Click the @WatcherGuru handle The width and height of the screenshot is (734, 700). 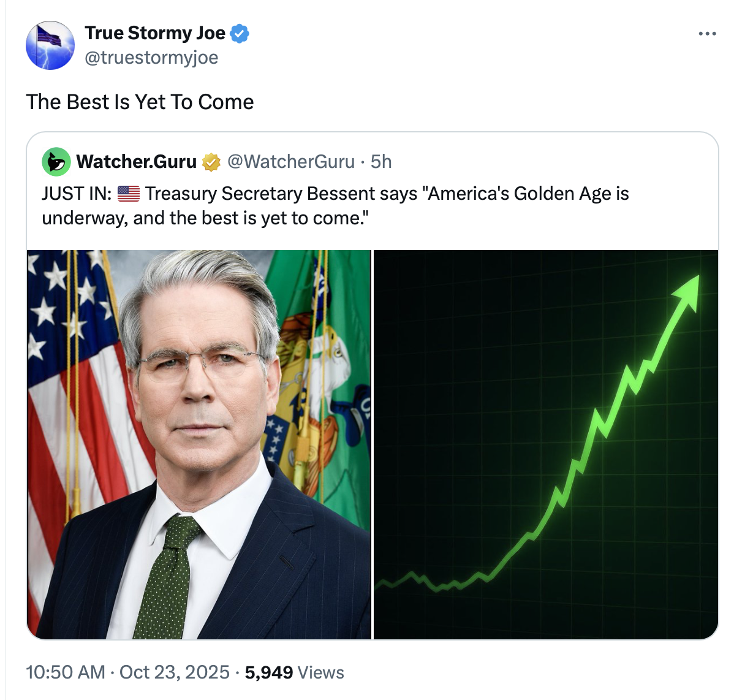click(x=291, y=162)
